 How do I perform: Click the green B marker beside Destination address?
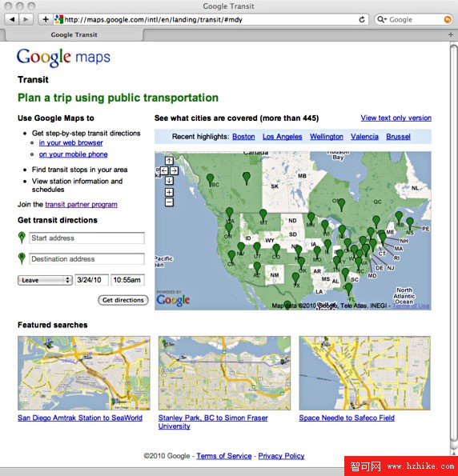22,258
